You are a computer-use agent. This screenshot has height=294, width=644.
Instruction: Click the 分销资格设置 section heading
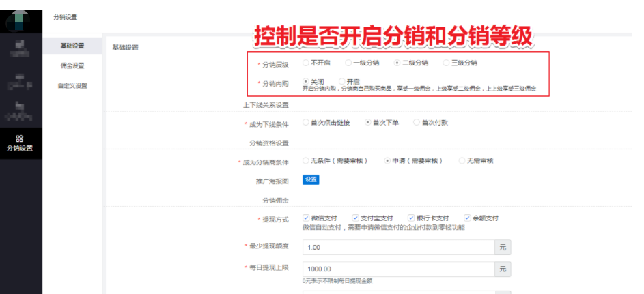[x=269, y=143]
